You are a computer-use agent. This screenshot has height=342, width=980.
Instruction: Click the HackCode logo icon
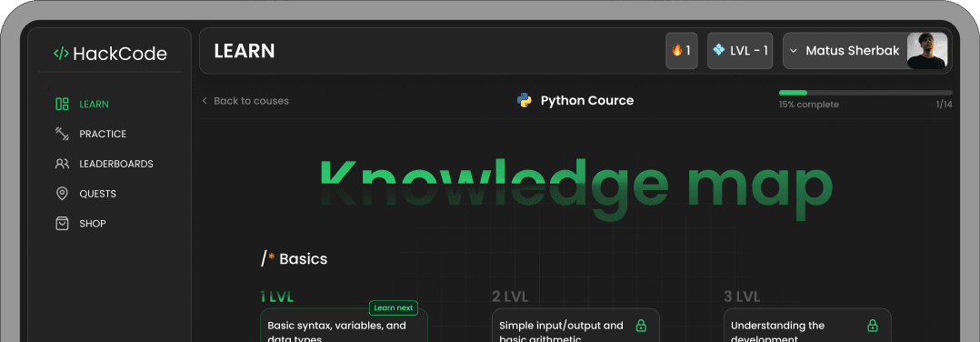61,54
